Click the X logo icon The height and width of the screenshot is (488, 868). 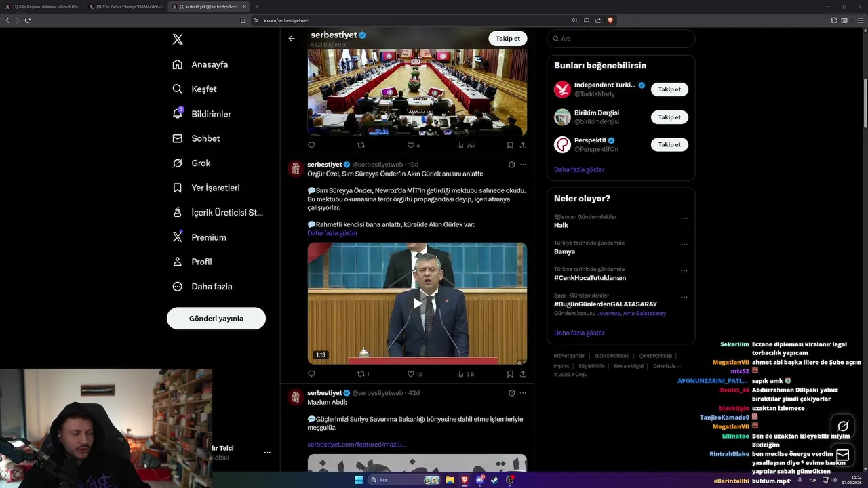(x=178, y=39)
